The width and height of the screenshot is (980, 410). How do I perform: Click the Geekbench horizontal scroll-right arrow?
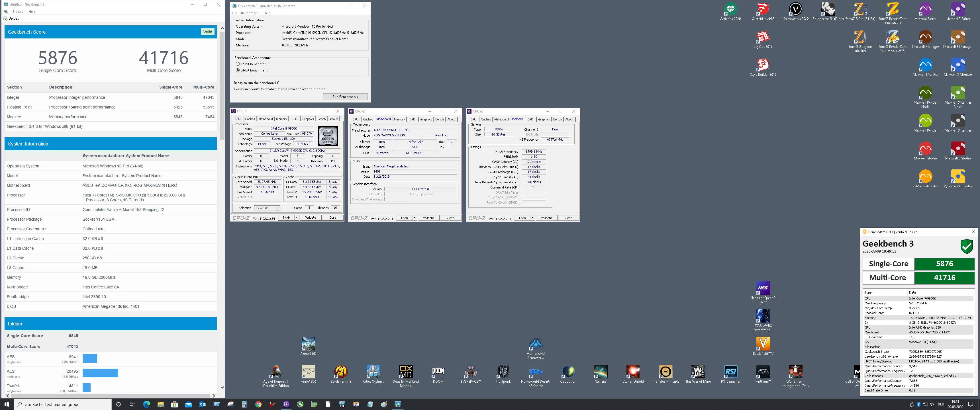click(213, 396)
